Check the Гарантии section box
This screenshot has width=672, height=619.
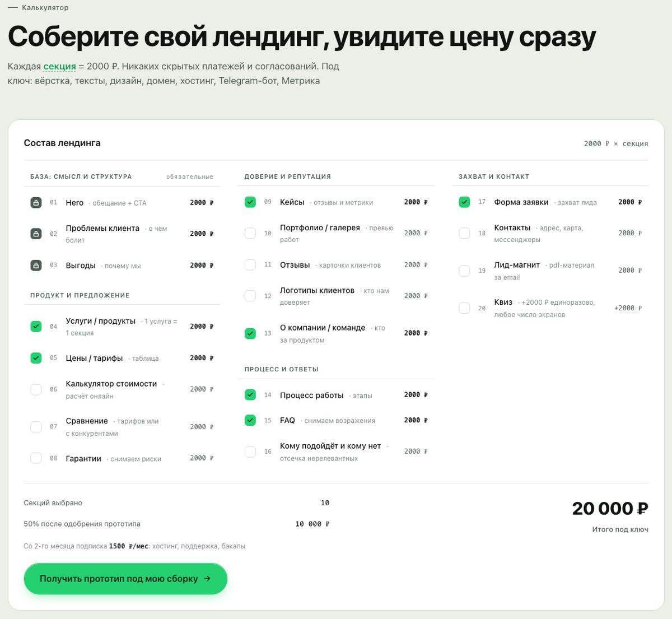[x=36, y=458]
